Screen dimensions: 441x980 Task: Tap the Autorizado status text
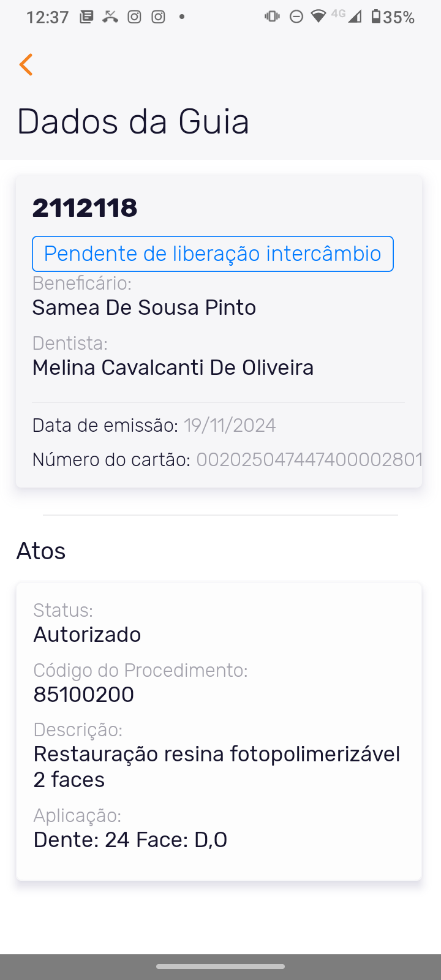[87, 635]
